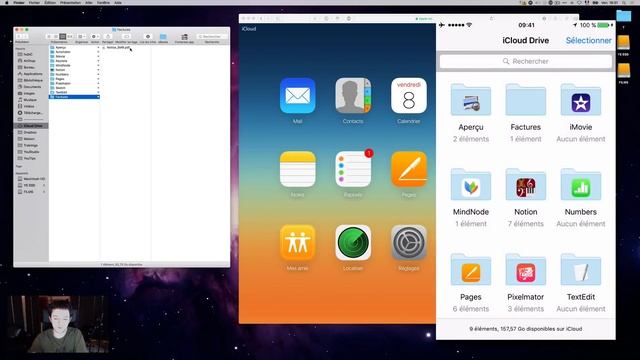Open the Contacts app in iCloud
This screenshot has height=360, width=640.
pos(353,96)
